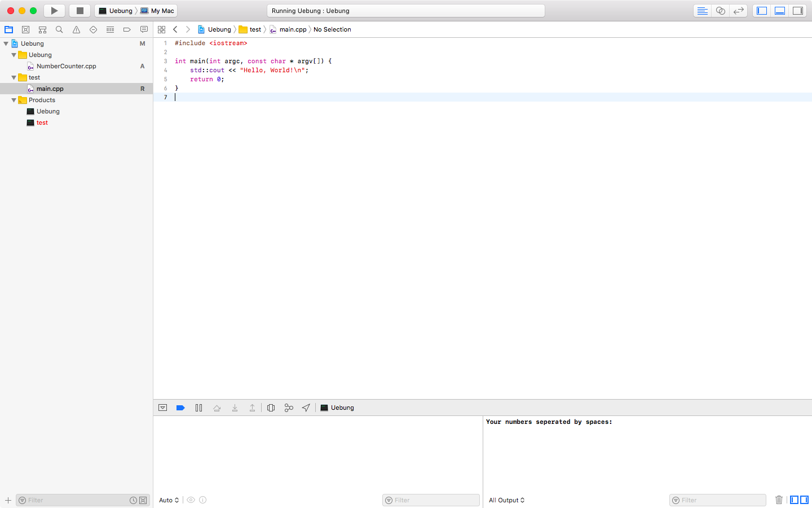Screen dimensions: 812x508
Task: Select NumberCounter.cpp in the navigator
Action: [76, 66]
